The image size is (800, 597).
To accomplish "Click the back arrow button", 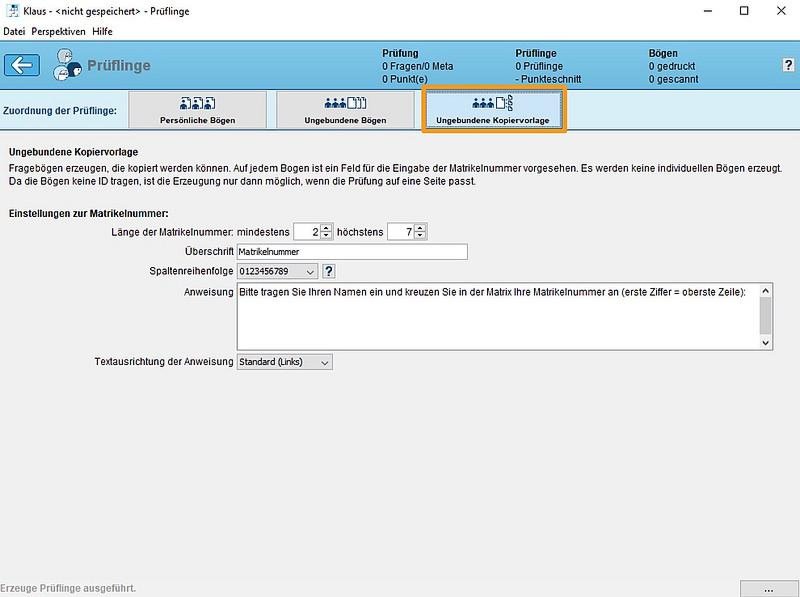I will tap(22, 65).
